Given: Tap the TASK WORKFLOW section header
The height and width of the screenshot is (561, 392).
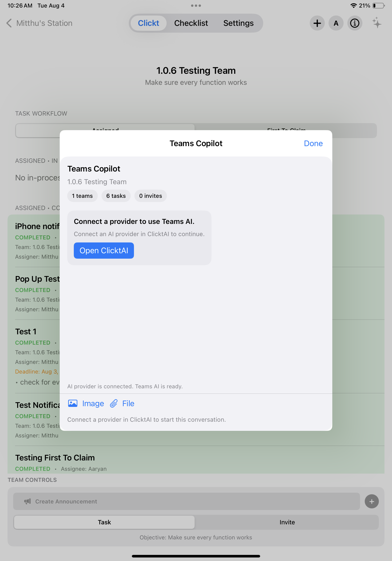Looking at the screenshot, I should pos(41,114).
